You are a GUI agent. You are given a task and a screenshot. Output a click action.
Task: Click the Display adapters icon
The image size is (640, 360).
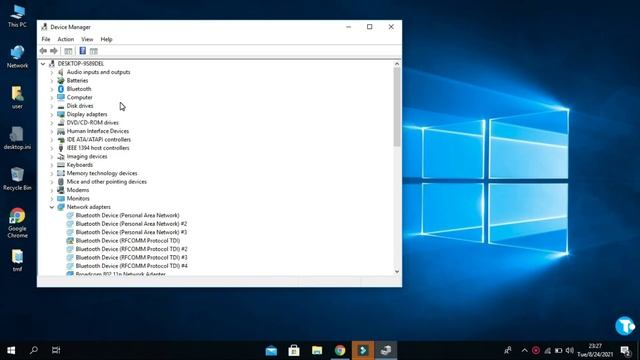click(61, 114)
